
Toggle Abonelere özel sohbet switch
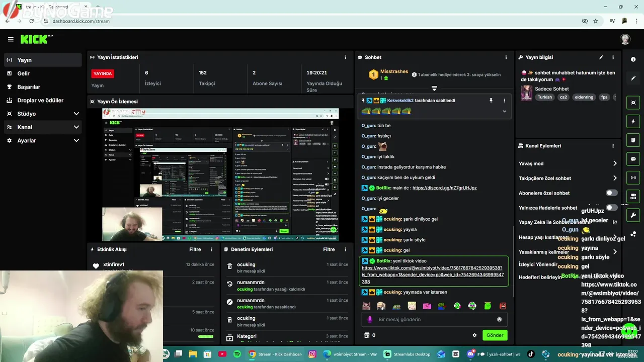611,193
